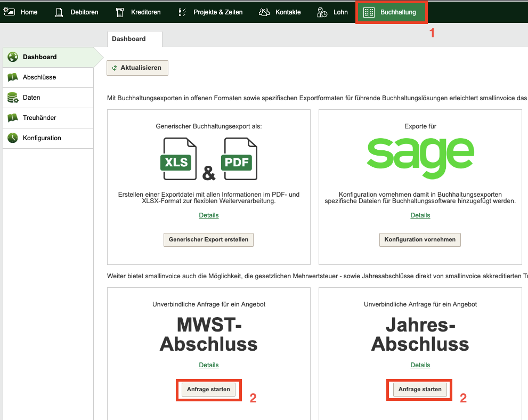Open the Buchhaltung menu
528x420 pixels.
click(x=391, y=12)
